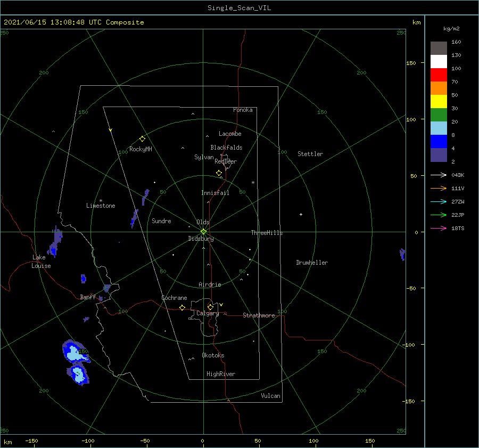Click the Sundre town label
Viewport: 479px width, 448px height.
[x=161, y=221]
